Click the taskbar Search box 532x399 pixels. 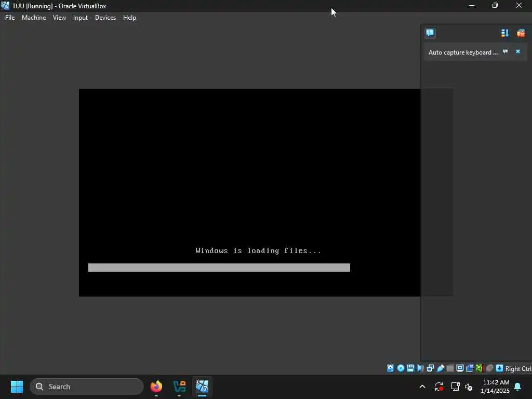87,387
